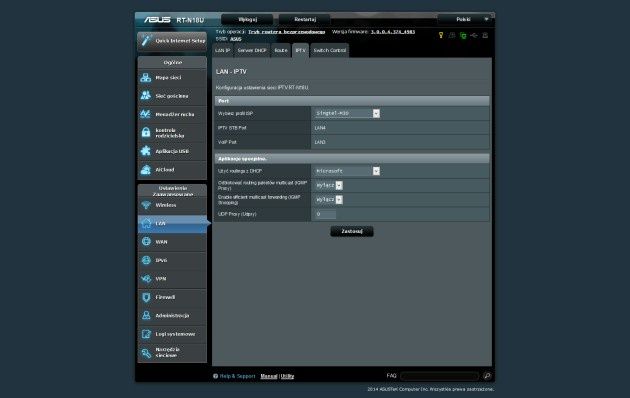
Task: Open the DHCP routes dropdown (Microsoft)
Action: tap(347, 171)
